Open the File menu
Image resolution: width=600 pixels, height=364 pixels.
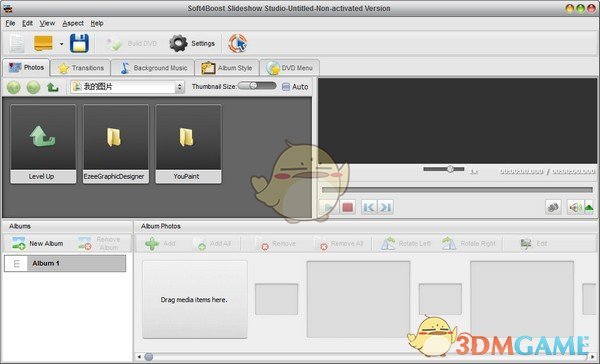tap(10, 23)
